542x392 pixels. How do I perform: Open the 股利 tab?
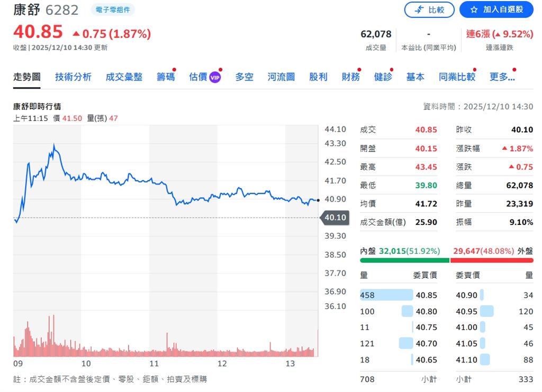tap(318, 77)
